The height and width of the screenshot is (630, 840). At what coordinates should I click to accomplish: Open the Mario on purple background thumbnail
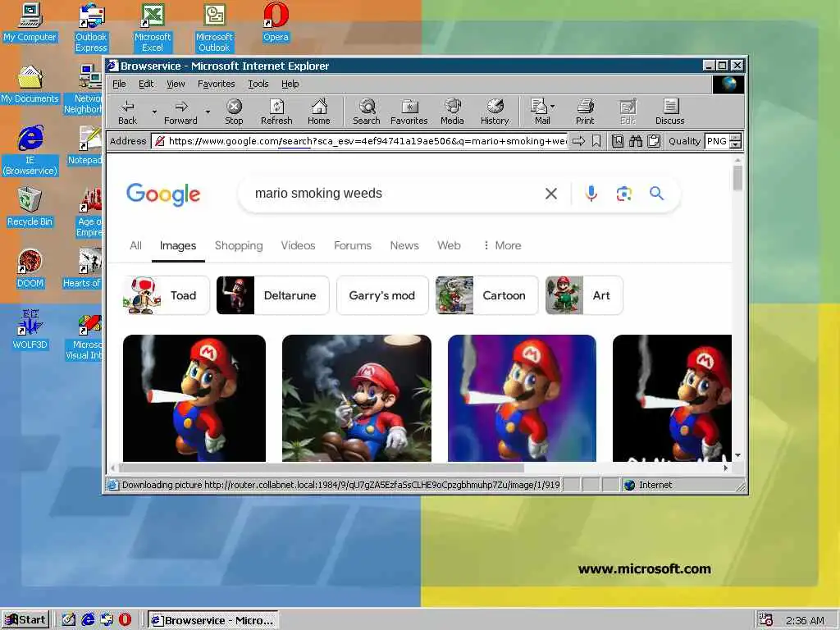point(522,398)
